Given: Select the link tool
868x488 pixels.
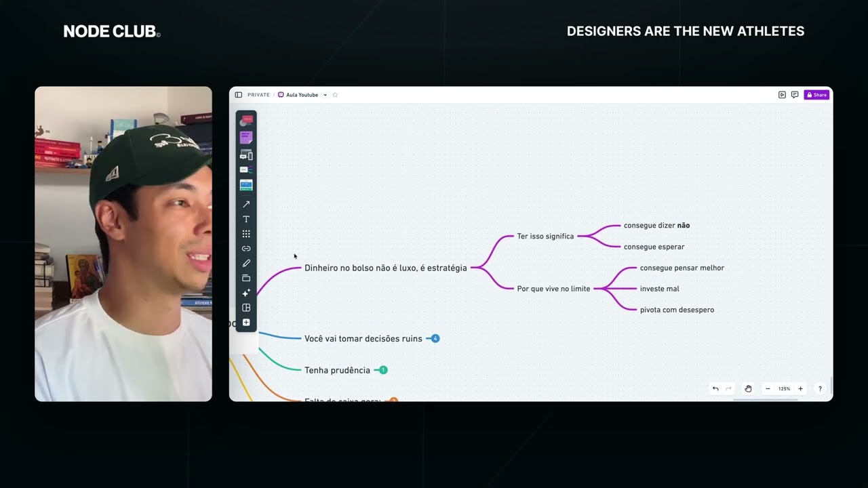Looking at the screenshot, I should [246, 249].
